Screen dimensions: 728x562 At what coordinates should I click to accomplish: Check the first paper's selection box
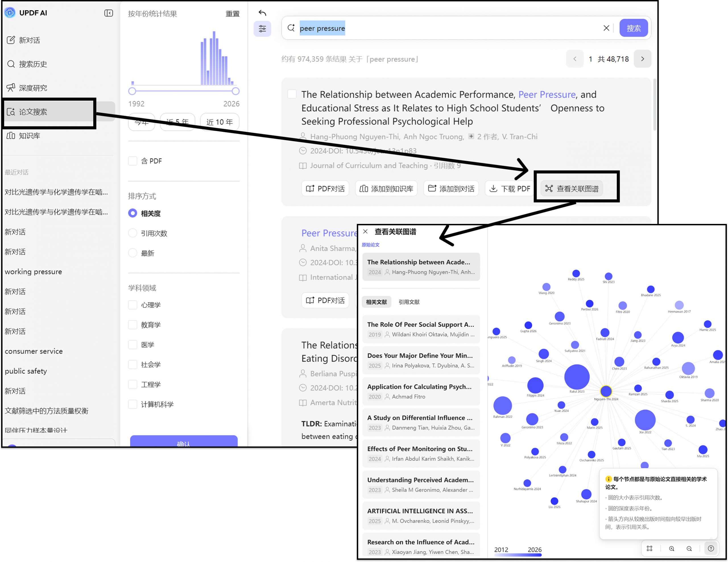(x=292, y=94)
